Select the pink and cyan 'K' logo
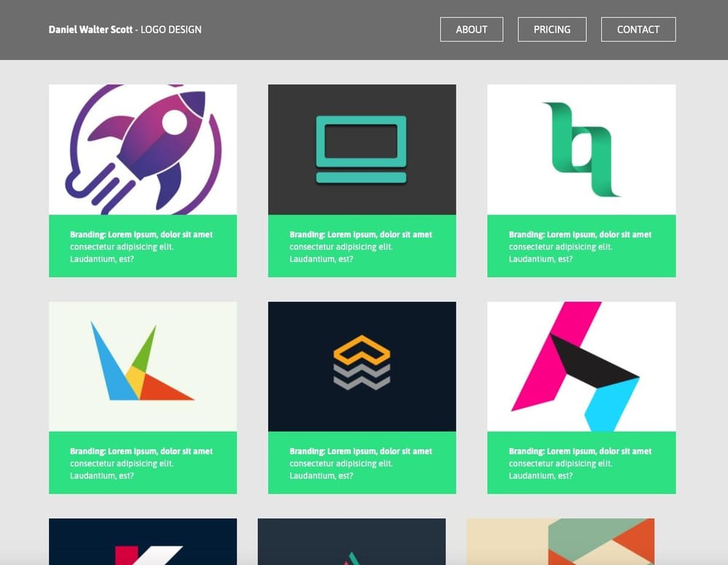This screenshot has height=565, width=728. click(x=581, y=364)
